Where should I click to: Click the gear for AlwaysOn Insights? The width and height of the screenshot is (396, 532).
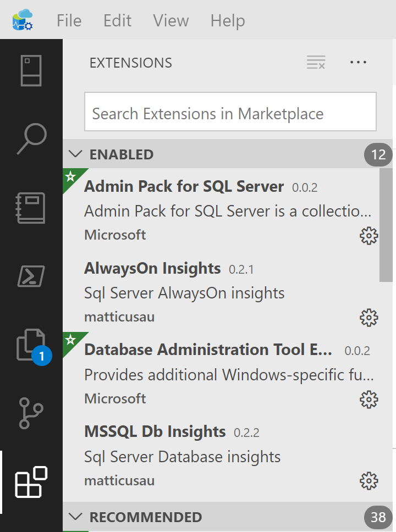click(x=369, y=318)
